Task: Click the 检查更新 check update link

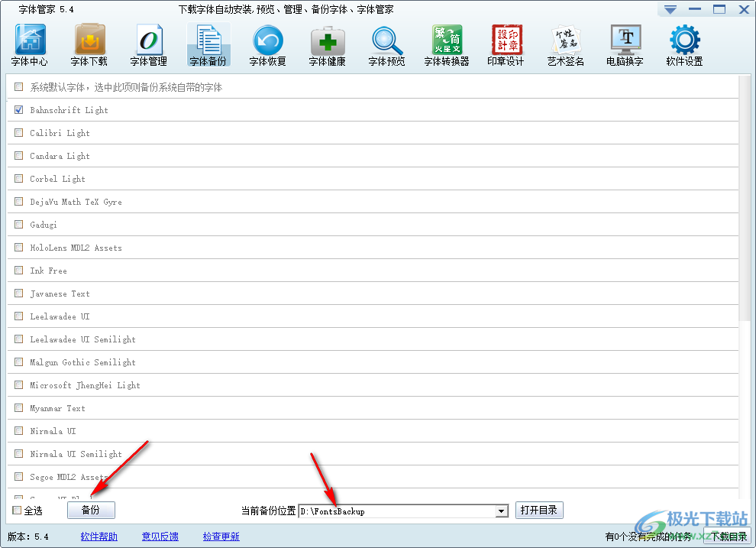Action: point(221,537)
